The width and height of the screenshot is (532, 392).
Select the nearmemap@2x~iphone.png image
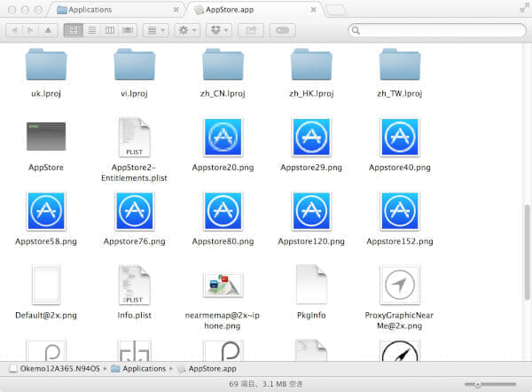point(223,285)
